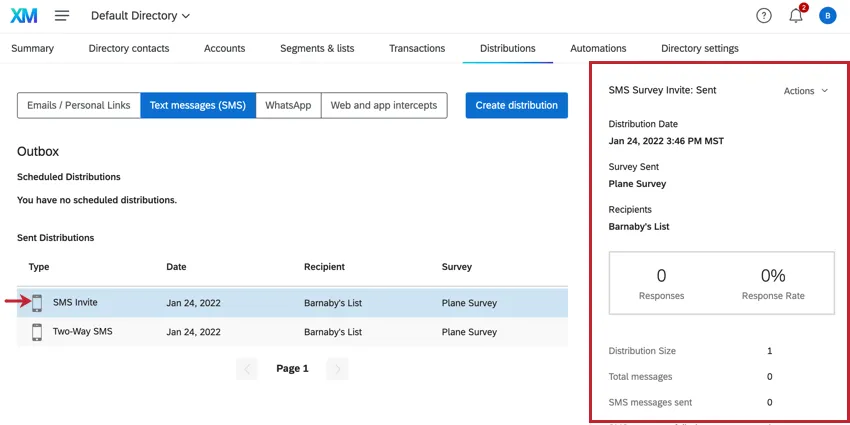Open the Directory settings tab
This screenshot has height=425, width=850.
tap(700, 48)
